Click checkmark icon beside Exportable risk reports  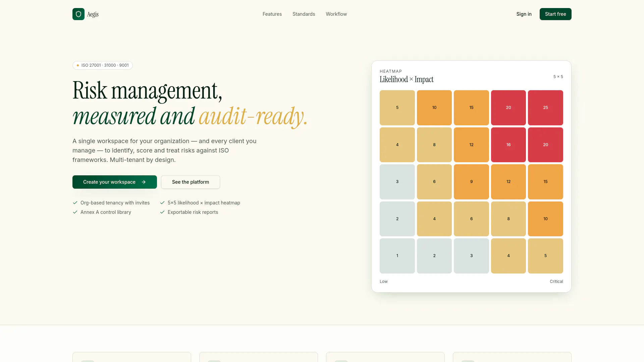click(x=162, y=212)
